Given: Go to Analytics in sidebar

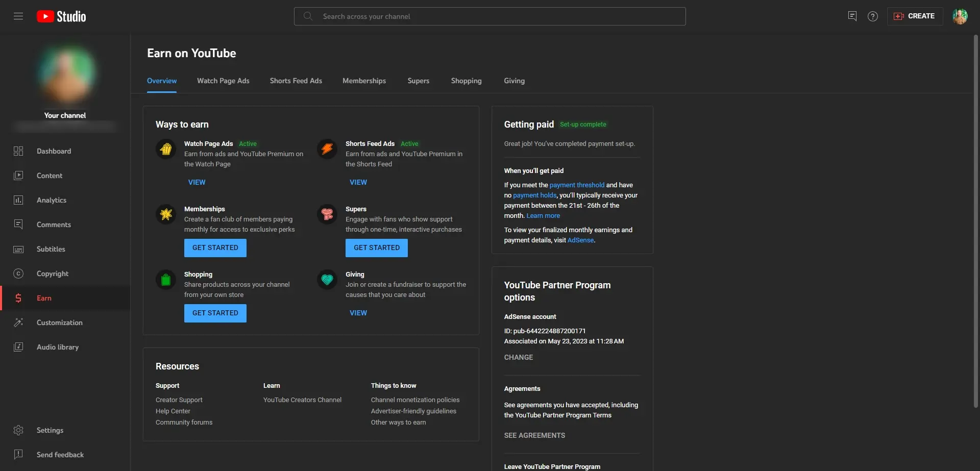Looking at the screenshot, I should (x=65, y=200).
